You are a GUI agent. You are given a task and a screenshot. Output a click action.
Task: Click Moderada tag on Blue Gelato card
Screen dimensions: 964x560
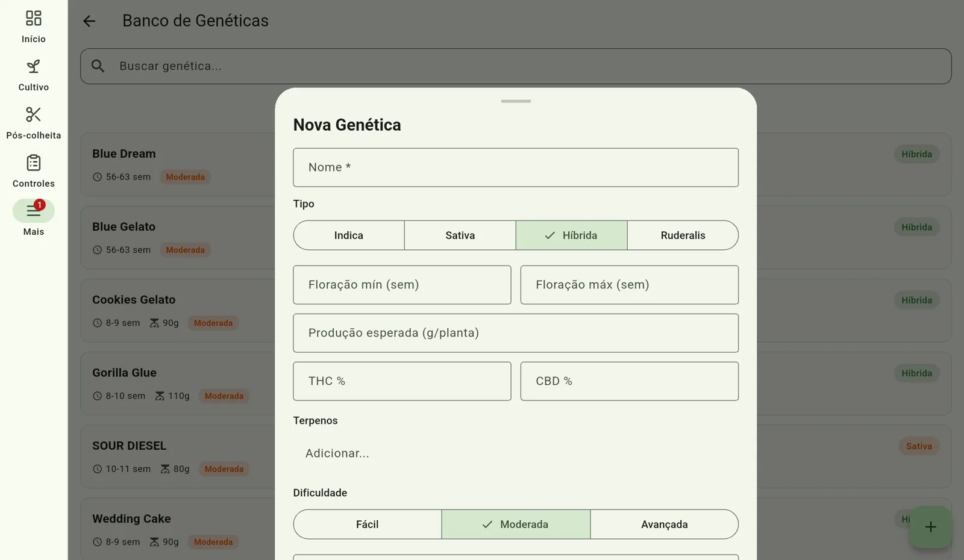[x=186, y=250]
